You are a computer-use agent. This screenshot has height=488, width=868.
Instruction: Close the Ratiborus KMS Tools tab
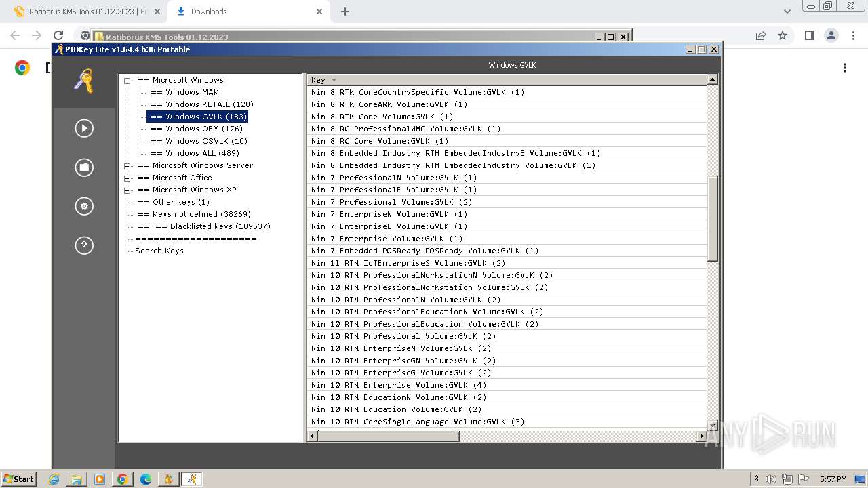click(x=157, y=12)
